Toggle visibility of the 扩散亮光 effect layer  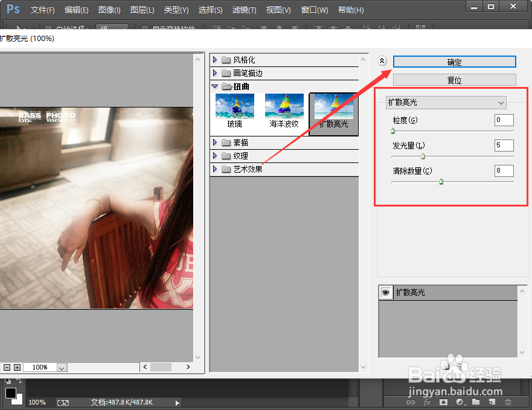(x=385, y=292)
